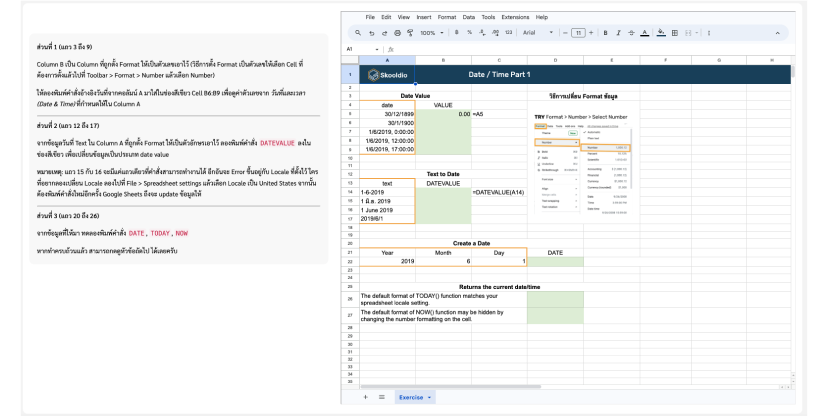Select column A header
Image resolution: width=827 pixels, height=416 pixels.
[x=387, y=60]
